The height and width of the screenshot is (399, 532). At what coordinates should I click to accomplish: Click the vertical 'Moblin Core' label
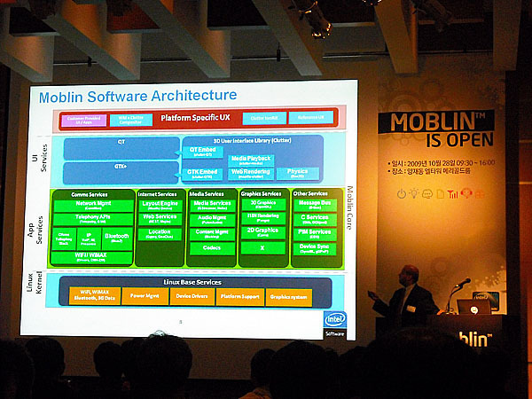point(349,207)
